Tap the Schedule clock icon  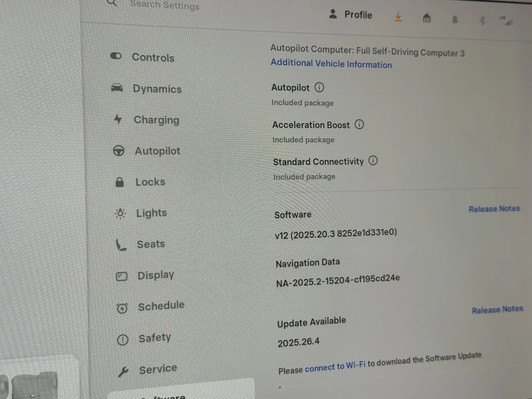click(122, 308)
